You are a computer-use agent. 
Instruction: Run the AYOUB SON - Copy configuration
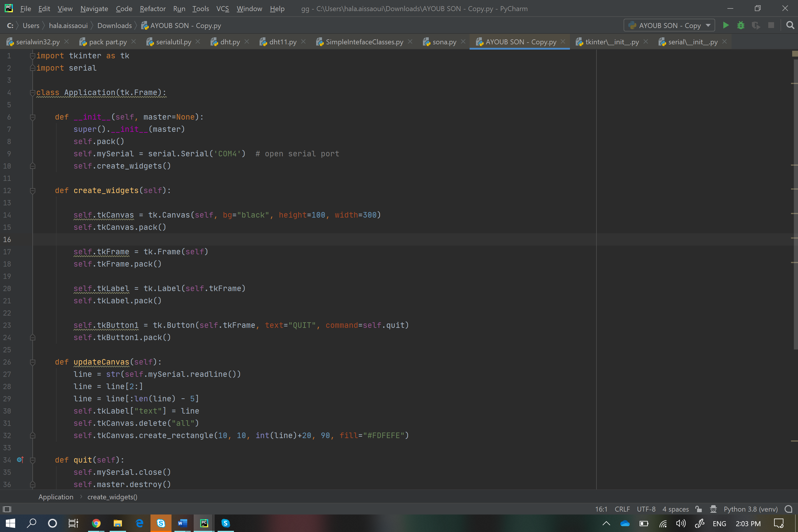[x=725, y=25]
